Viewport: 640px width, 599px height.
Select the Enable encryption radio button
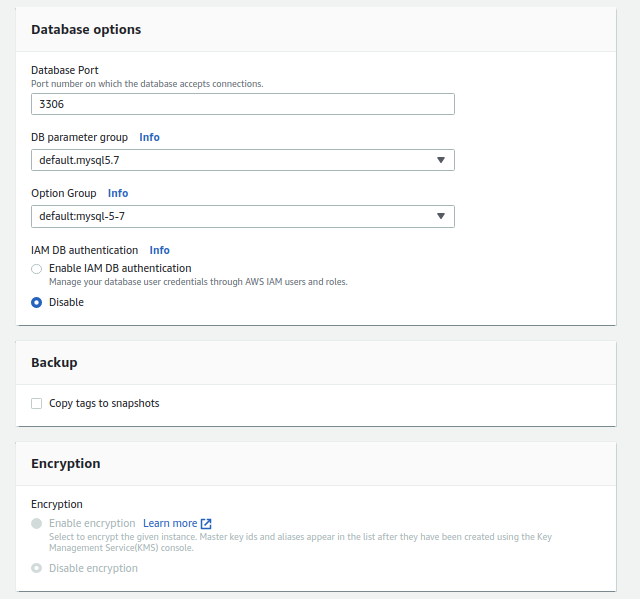click(37, 523)
